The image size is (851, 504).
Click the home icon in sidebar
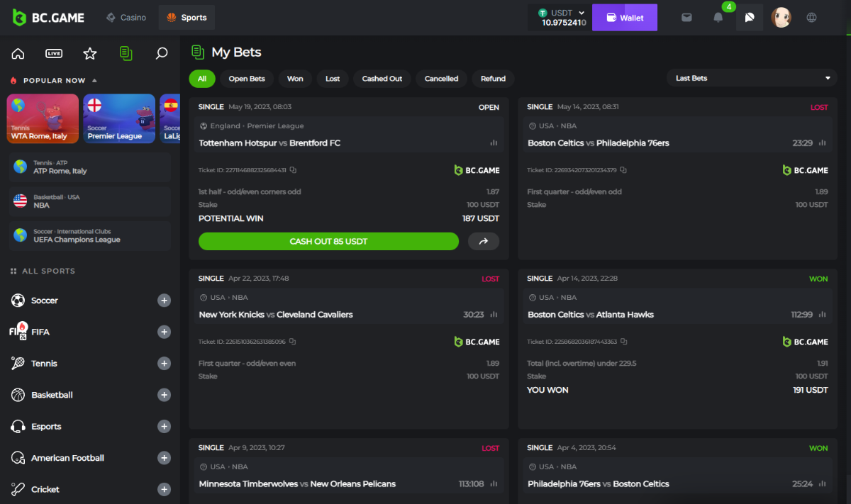click(x=18, y=54)
